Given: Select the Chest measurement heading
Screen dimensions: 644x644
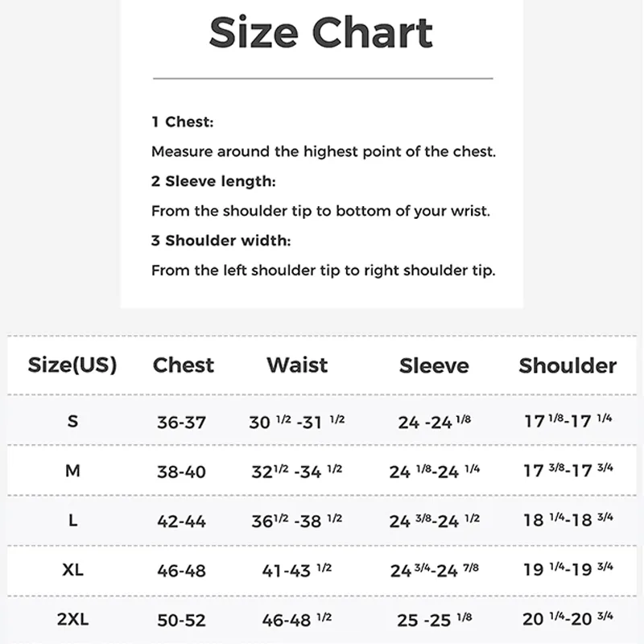Looking at the screenshot, I should click(183, 122).
